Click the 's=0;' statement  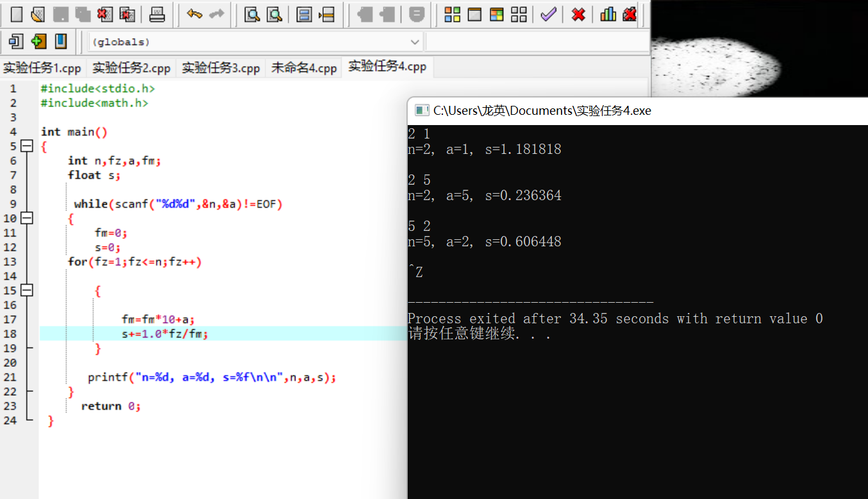(108, 247)
